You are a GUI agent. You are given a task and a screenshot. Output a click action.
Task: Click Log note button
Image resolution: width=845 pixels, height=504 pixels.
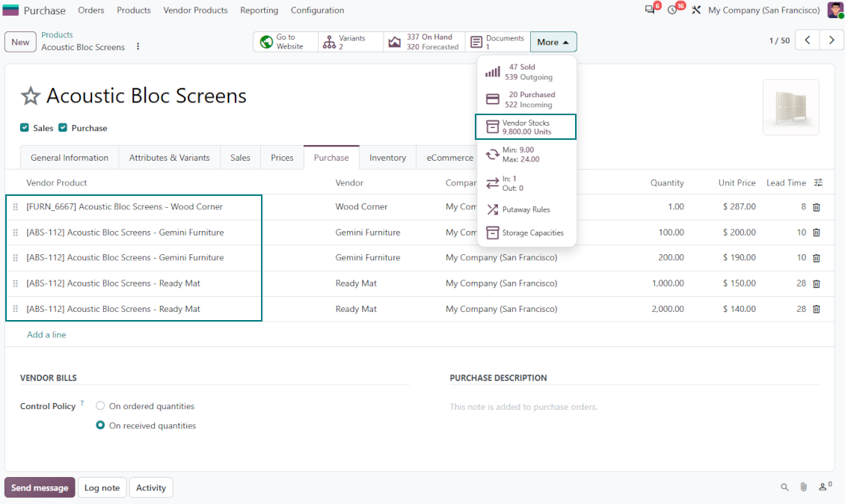point(102,488)
